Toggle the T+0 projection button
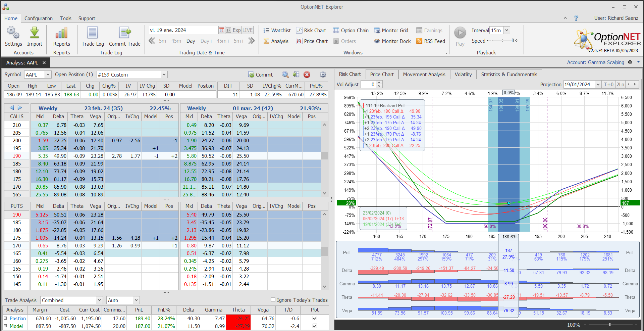644x331 pixels. 608,85
